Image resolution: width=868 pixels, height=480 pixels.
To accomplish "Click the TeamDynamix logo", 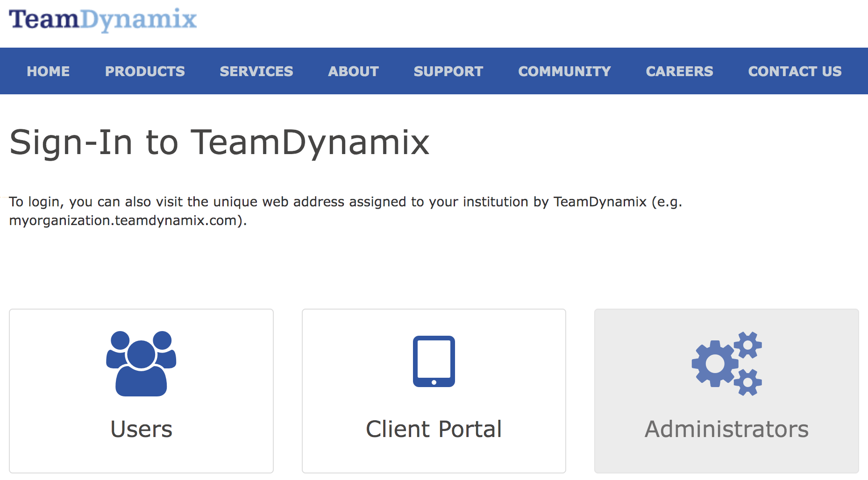I will point(103,20).
